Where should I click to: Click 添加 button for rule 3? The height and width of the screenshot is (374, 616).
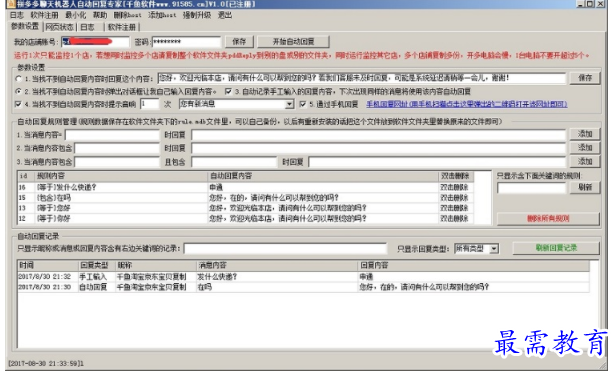[x=585, y=161]
